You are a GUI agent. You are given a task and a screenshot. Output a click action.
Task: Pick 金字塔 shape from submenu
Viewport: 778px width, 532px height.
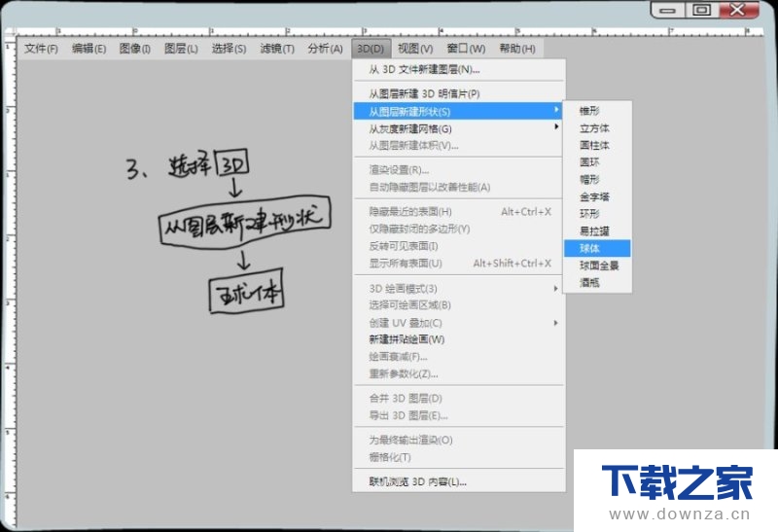(x=597, y=197)
